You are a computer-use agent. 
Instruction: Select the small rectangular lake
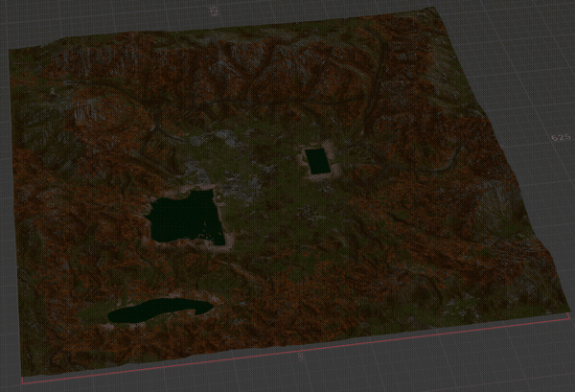(317, 161)
